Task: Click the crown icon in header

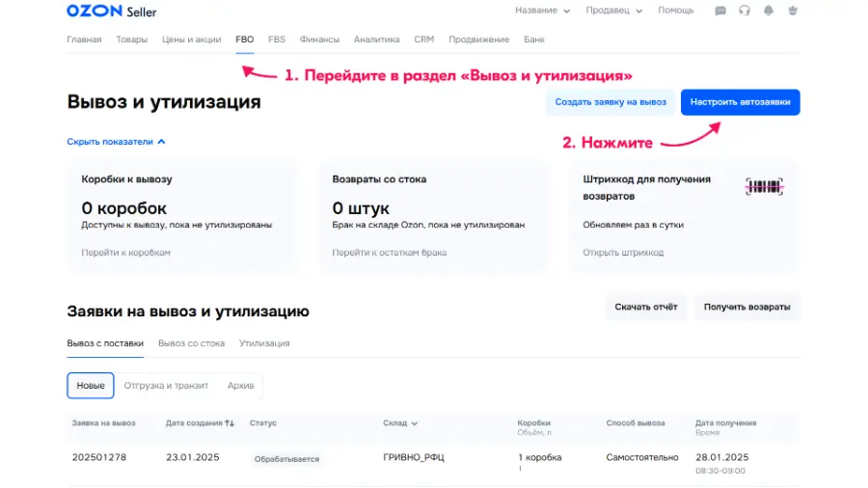Action: [x=793, y=11]
